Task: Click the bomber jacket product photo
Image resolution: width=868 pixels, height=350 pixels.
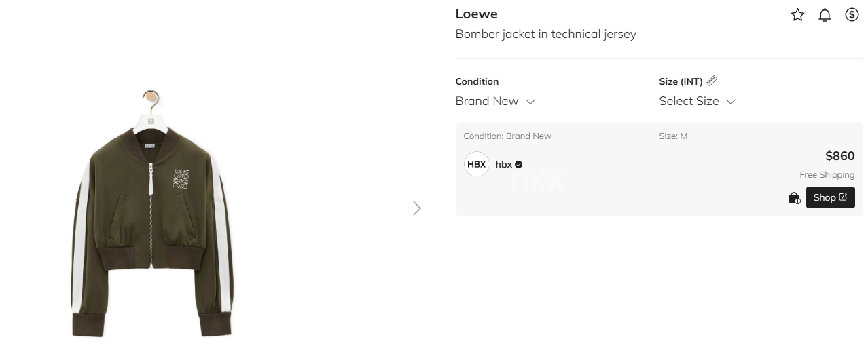Action: [152, 217]
